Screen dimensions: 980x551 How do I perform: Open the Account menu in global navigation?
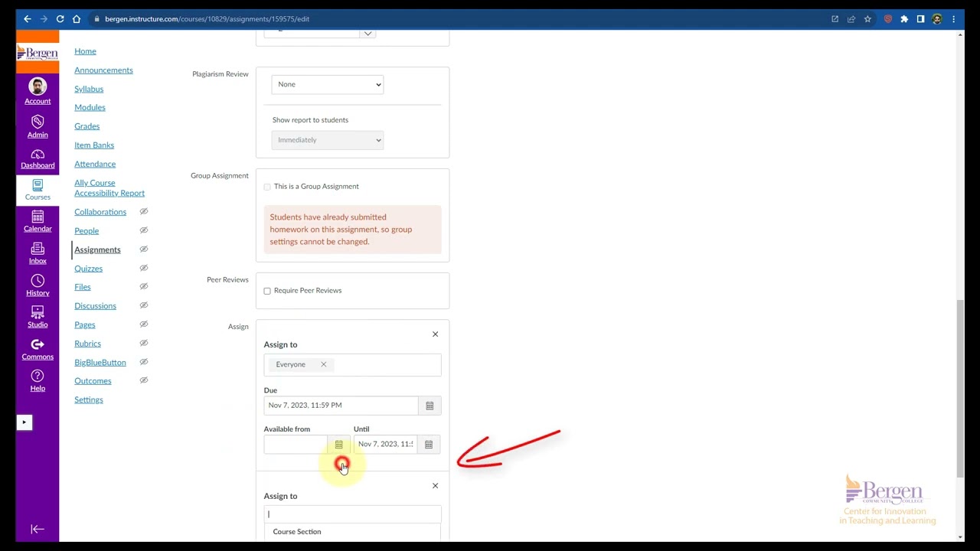[38, 91]
